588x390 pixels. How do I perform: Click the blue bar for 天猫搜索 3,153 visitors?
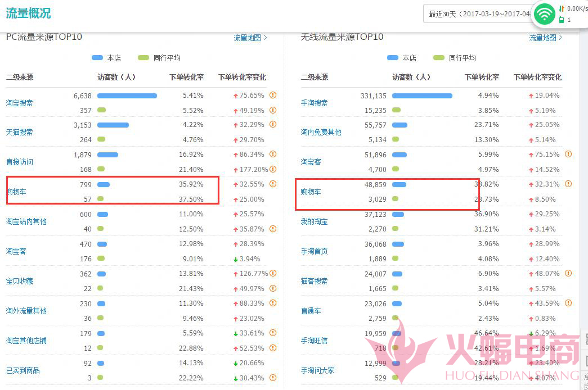tap(113, 125)
